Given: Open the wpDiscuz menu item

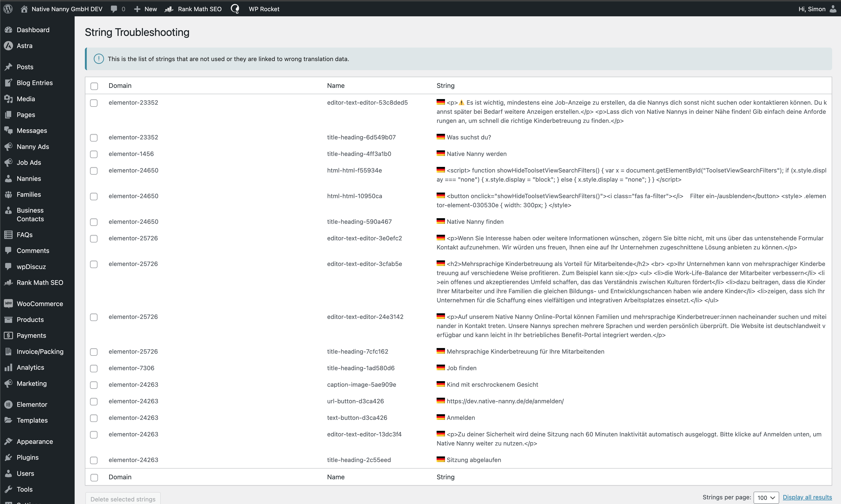Looking at the screenshot, I should coord(31,267).
